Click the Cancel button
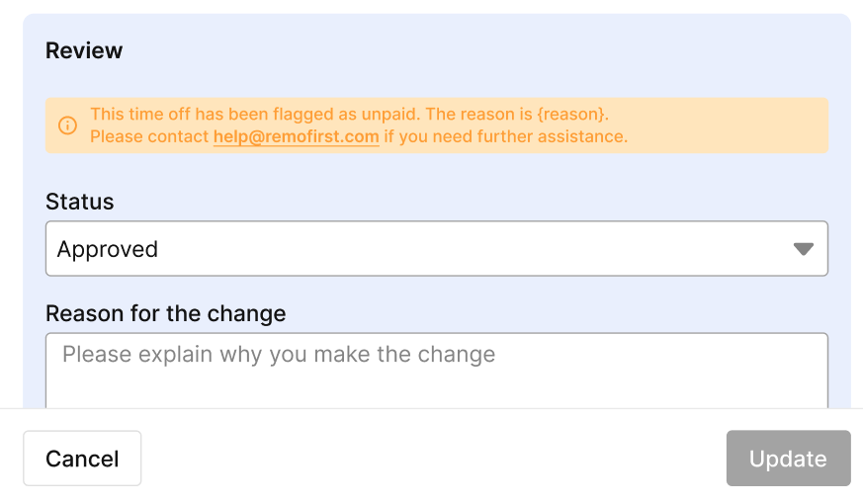863x504 pixels. (82, 459)
